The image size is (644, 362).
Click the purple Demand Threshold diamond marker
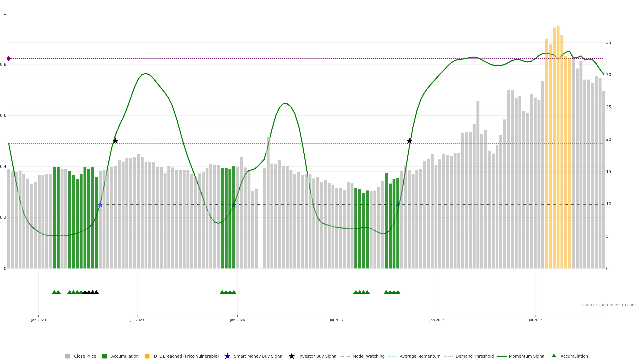(9, 59)
